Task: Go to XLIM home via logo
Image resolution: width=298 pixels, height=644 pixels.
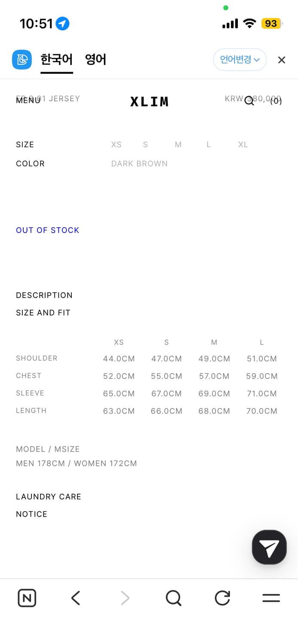Action: pos(149,102)
